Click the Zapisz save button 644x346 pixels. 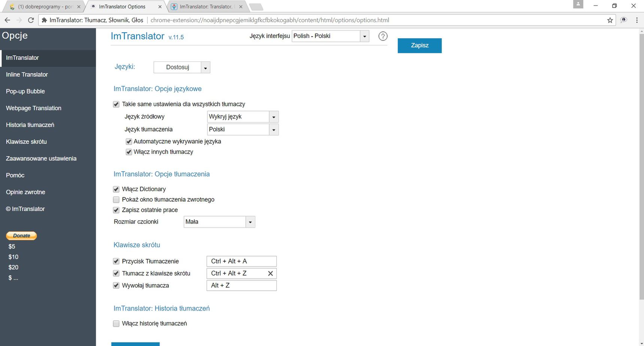coord(420,46)
